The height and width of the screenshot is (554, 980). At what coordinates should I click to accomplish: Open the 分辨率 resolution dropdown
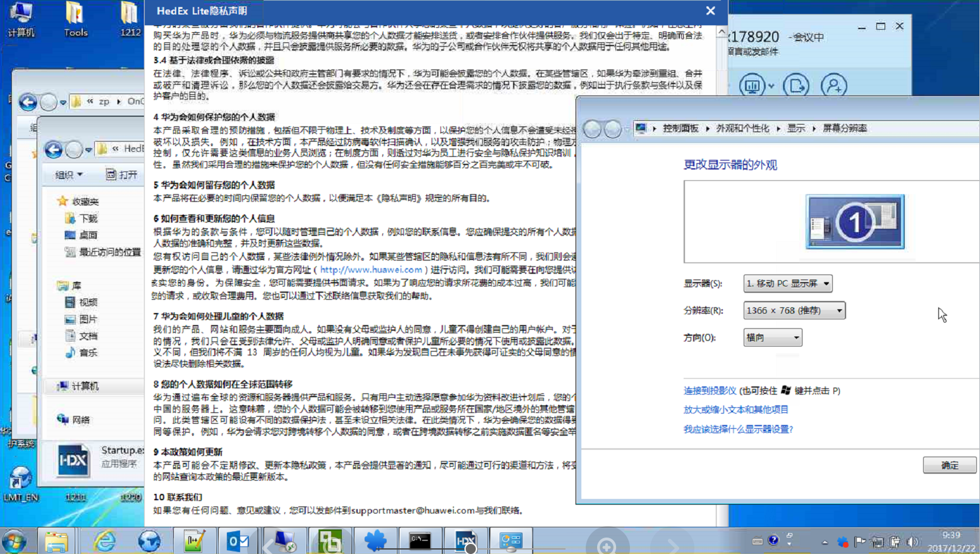click(794, 311)
